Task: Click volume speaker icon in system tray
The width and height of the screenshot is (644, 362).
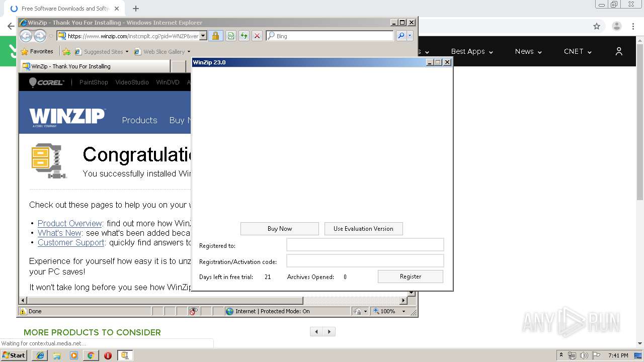Action: tap(584, 355)
